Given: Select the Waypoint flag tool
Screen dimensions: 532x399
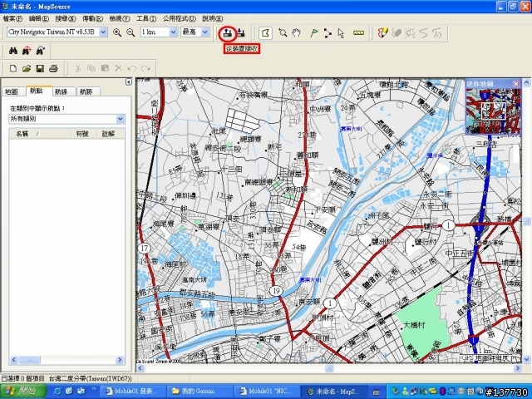Looking at the screenshot, I should (314, 33).
